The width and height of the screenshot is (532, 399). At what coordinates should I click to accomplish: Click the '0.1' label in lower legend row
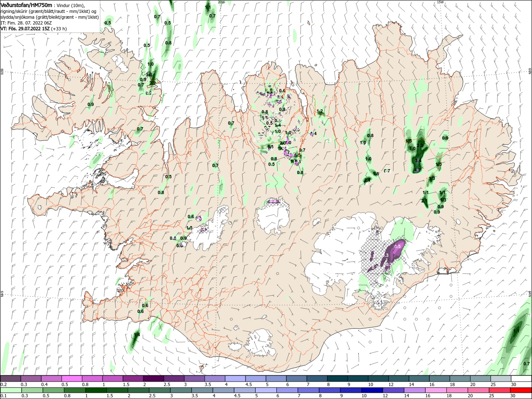(x=3, y=396)
